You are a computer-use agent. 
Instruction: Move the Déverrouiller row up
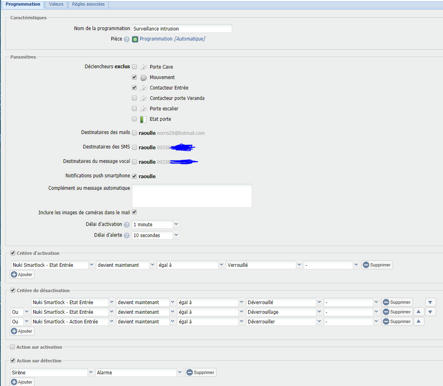tap(419, 322)
